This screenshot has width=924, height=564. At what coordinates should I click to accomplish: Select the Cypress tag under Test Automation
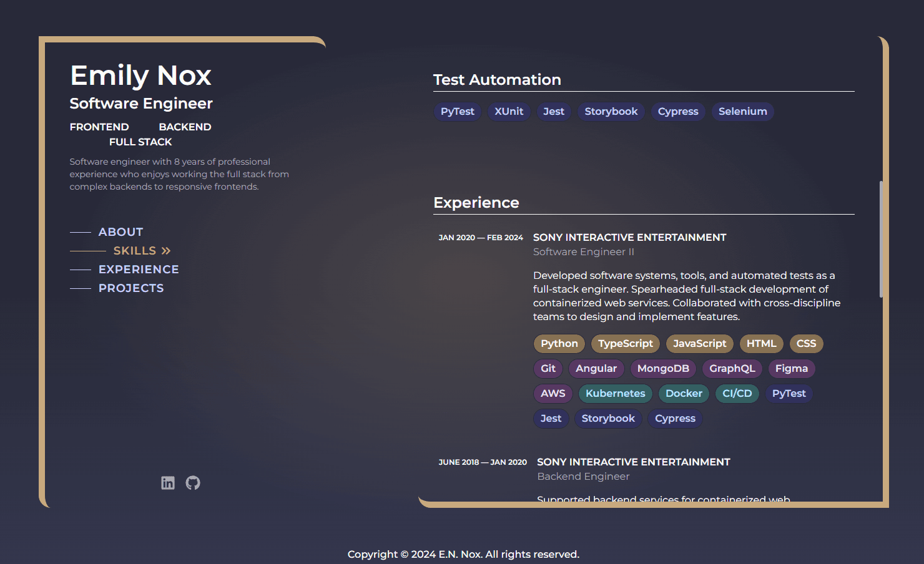(x=678, y=111)
